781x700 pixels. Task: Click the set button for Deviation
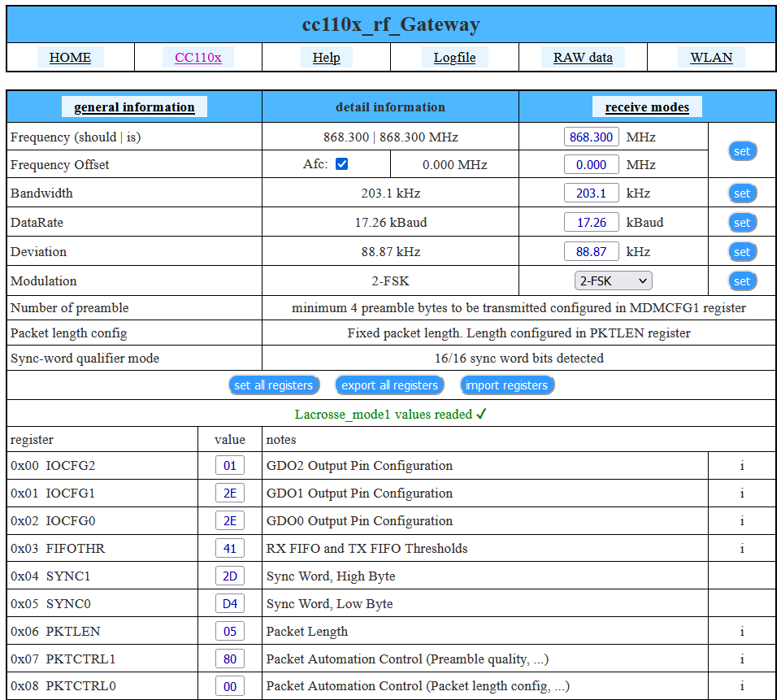(742, 251)
